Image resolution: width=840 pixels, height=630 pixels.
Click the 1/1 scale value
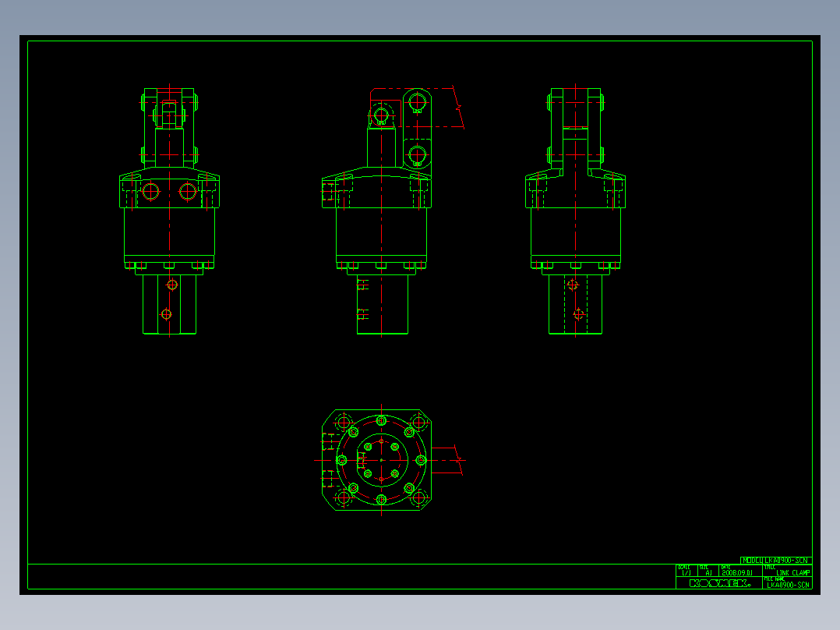point(686,573)
